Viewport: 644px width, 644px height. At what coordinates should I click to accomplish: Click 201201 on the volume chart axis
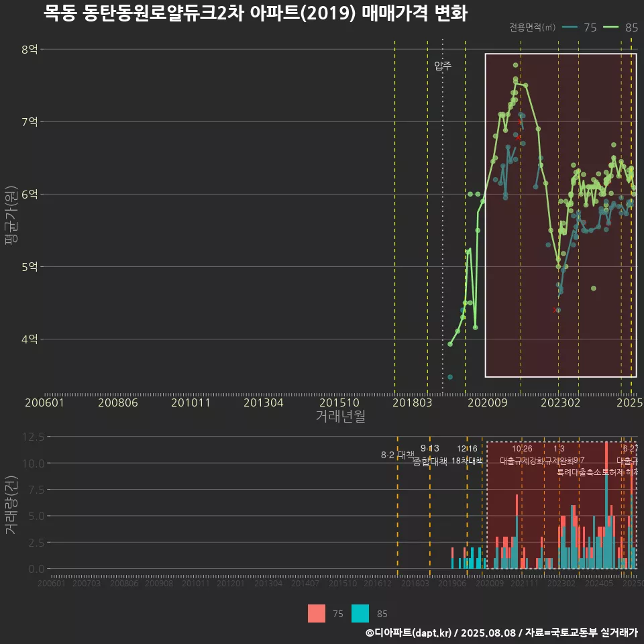point(230,583)
